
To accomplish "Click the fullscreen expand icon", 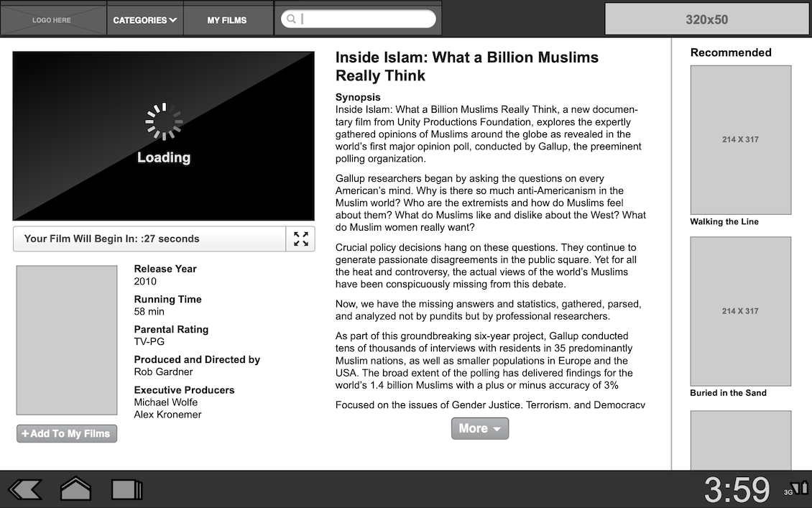I will pos(301,239).
